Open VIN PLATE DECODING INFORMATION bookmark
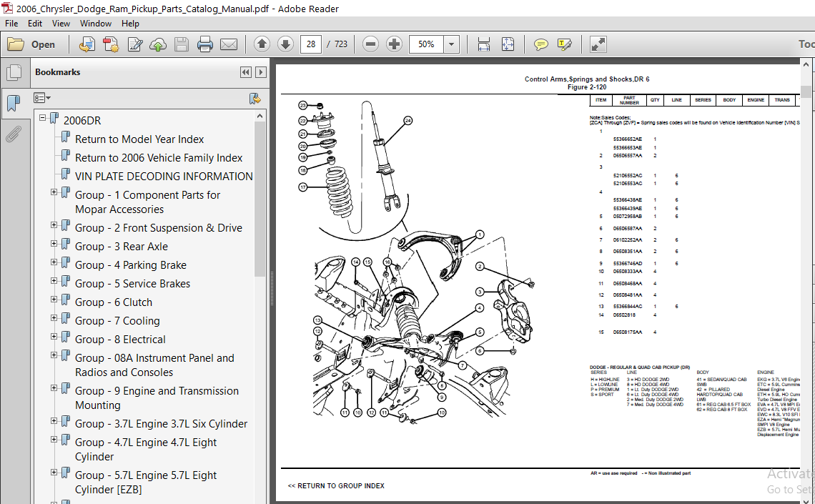Screen dimensions: 815x504 [x=164, y=177]
